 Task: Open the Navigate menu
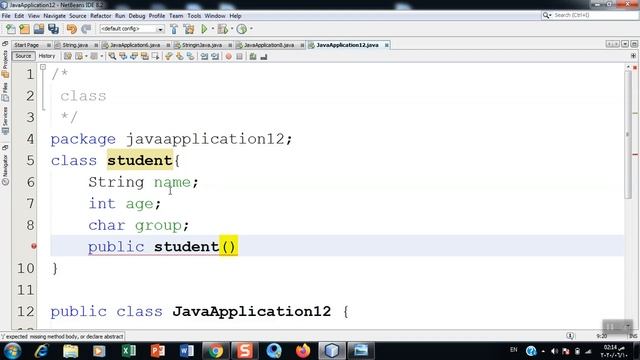[x=54, y=16]
